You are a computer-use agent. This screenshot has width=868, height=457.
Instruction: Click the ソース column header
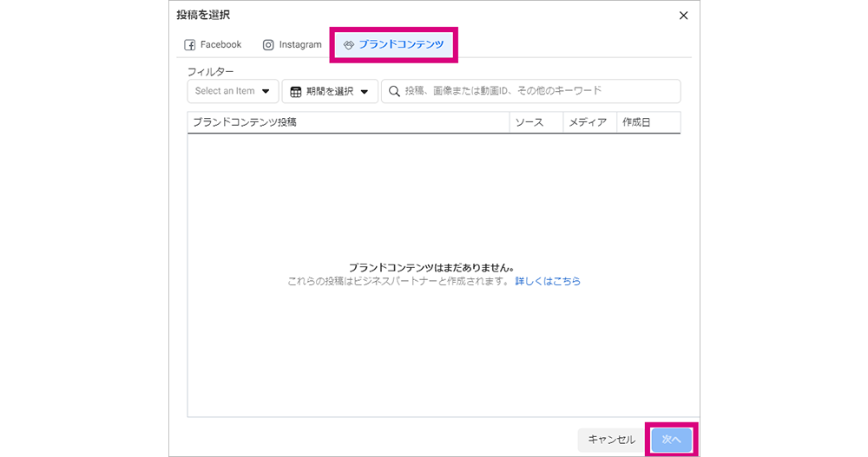[x=536, y=122]
